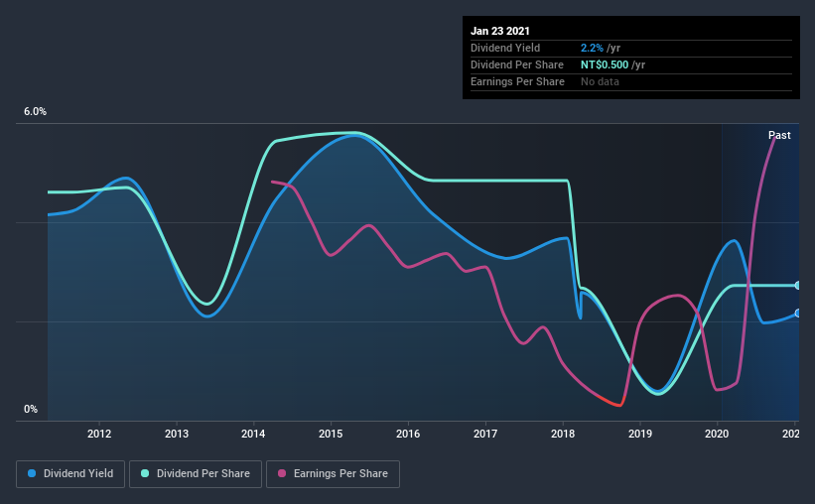Screen dimensions: 815x504
Task: Click the teal endpoint marker of Dividend Per Share line
Action: coord(798,286)
